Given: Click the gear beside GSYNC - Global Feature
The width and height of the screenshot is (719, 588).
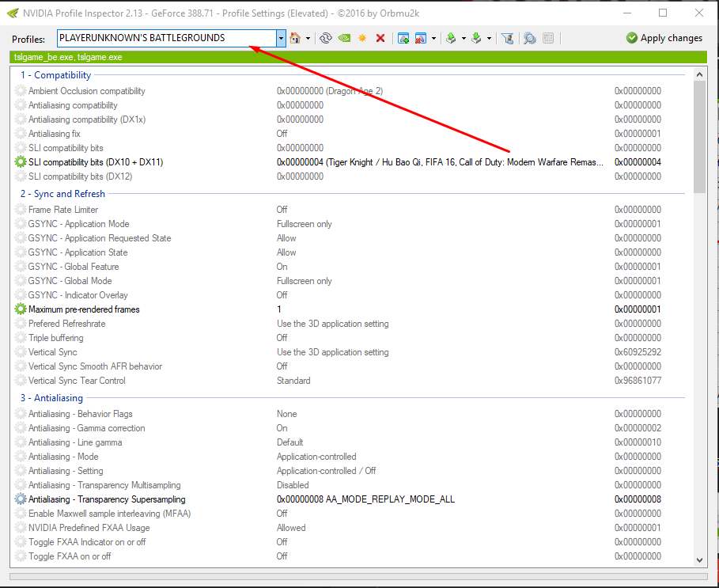Looking at the screenshot, I should [x=21, y=267].
